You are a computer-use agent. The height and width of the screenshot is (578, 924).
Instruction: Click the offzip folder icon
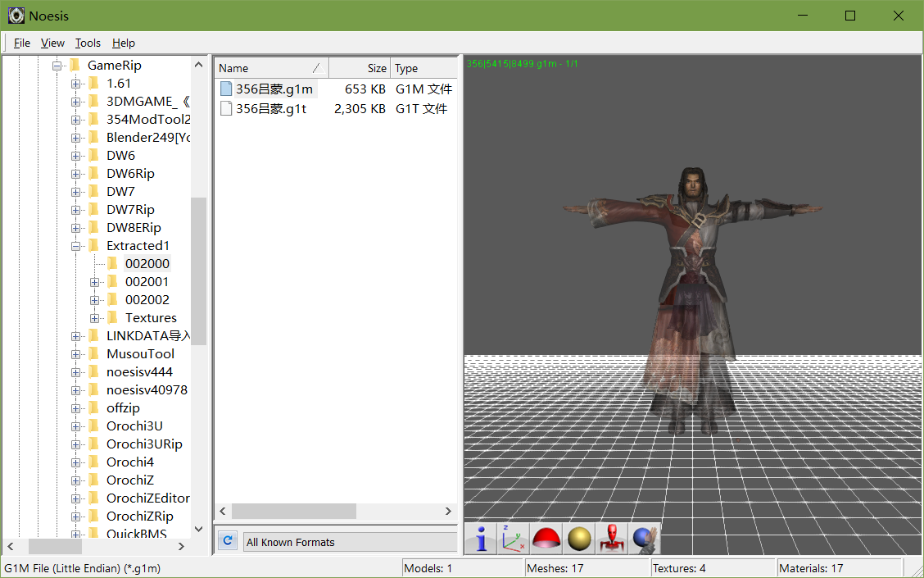point(93,408)
